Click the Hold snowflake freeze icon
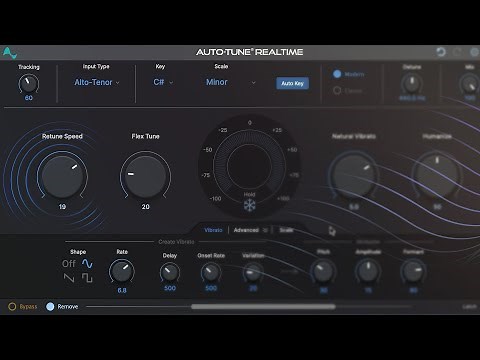The width and height of the screenshot is (480, 360). (x=249, y=205)
